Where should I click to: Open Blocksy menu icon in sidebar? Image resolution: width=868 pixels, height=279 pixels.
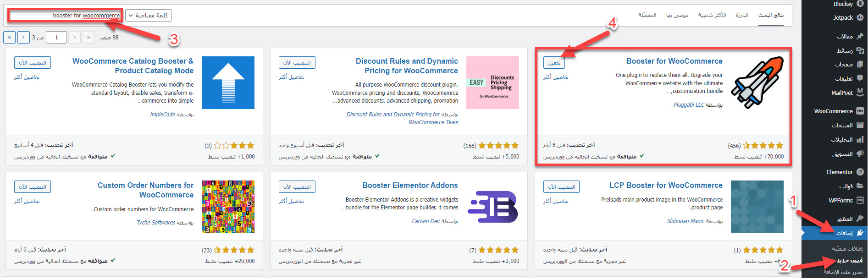tap(860, 4)
